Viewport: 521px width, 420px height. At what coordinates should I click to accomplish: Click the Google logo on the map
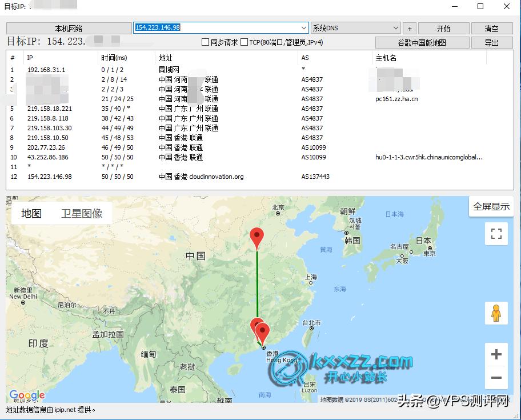point(26,395)
